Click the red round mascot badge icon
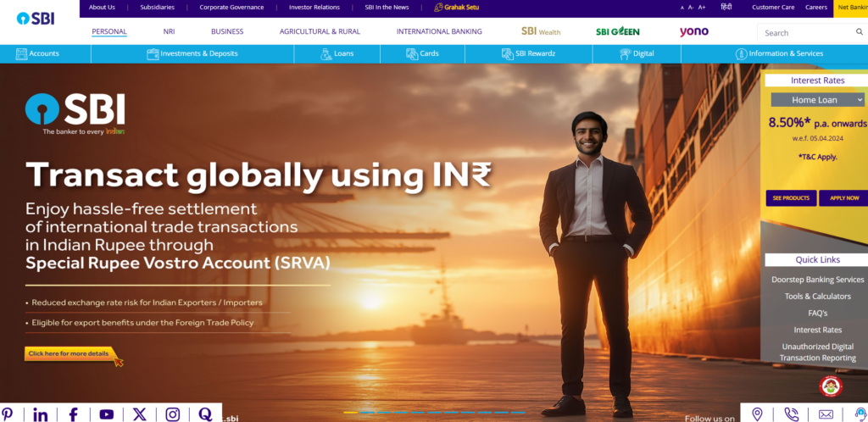 click(831, 386)
